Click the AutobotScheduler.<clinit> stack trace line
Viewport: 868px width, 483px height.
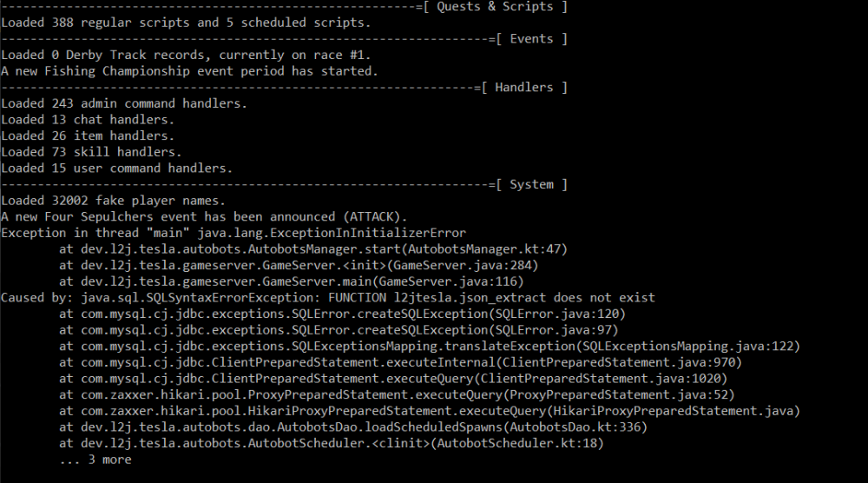click(332, 444)
